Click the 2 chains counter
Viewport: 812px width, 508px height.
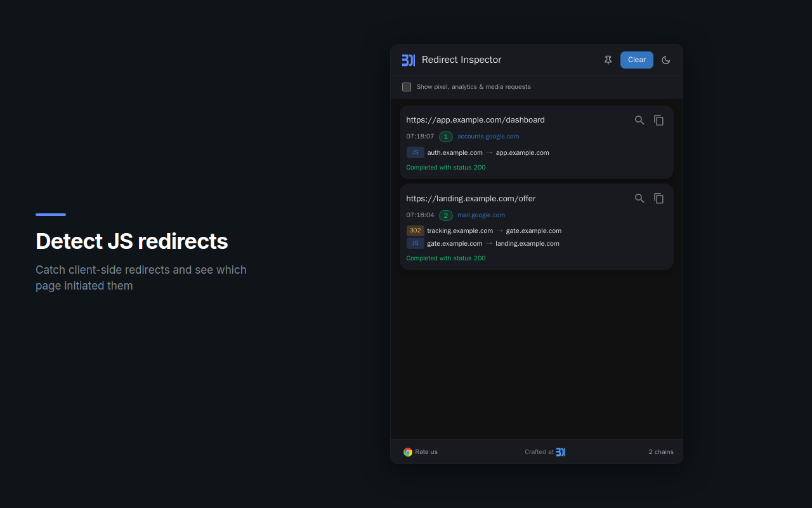click(x=661, y=451)
